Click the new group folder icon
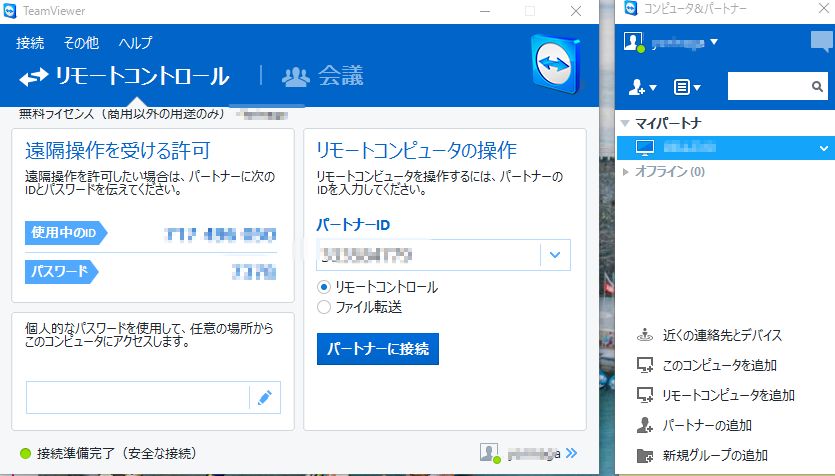835x476 pixels. 645,455
